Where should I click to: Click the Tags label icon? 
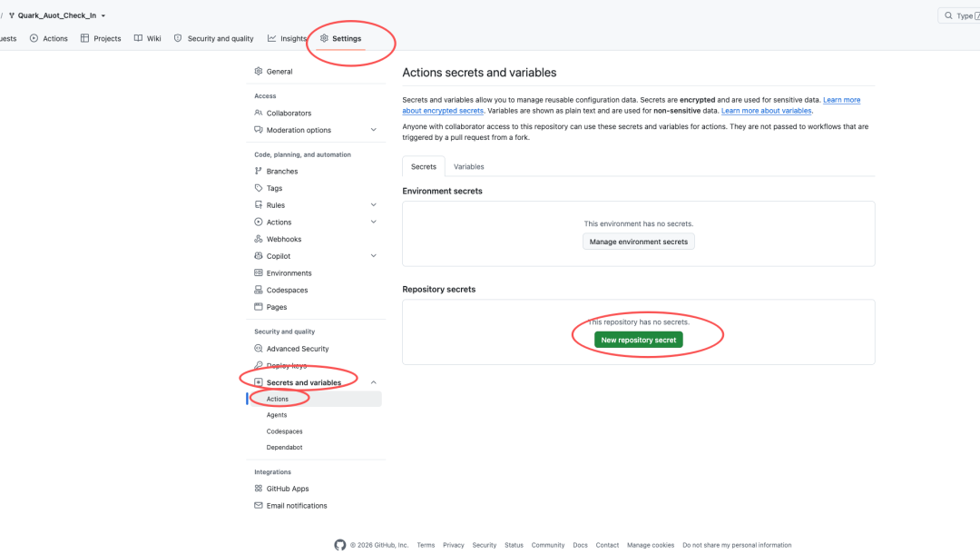[x=258, y=188]
